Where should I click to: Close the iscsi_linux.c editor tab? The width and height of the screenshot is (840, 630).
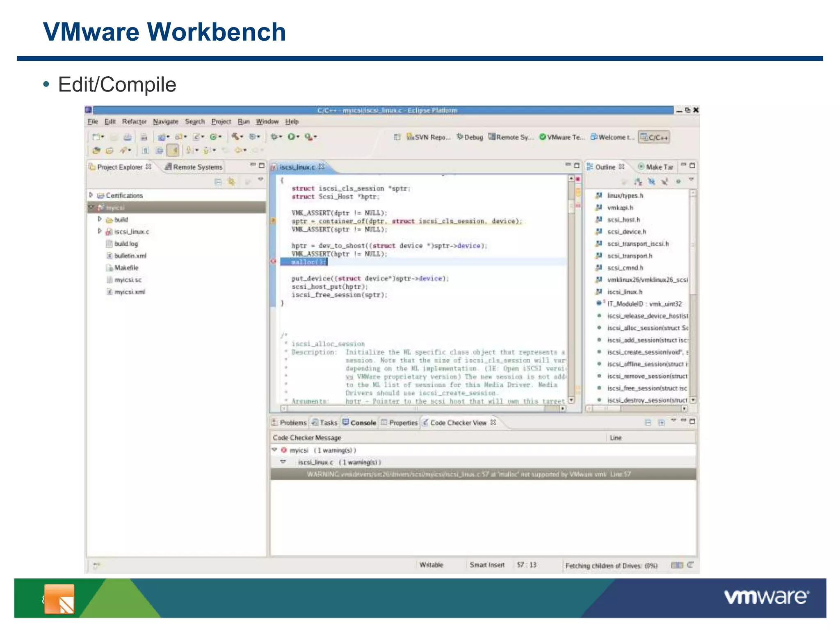(x=322, y=167)
